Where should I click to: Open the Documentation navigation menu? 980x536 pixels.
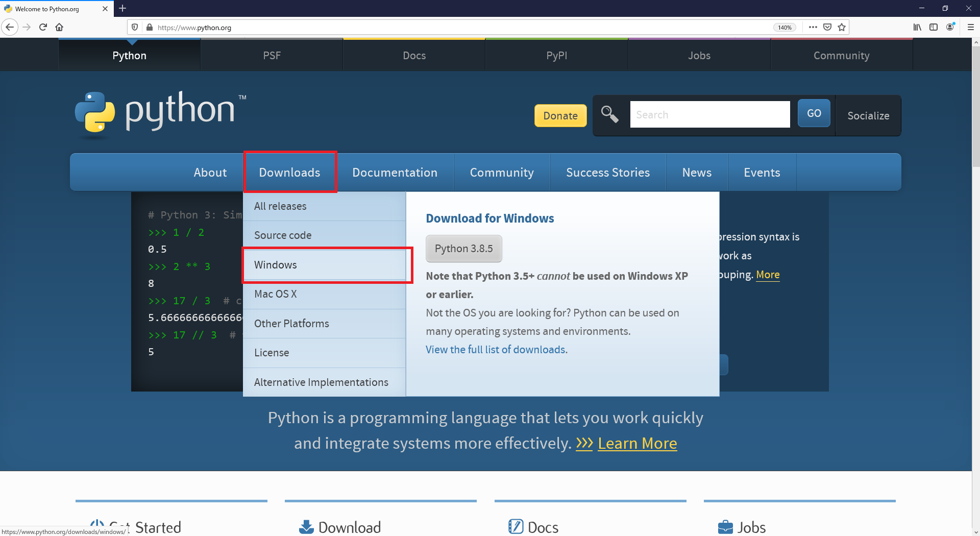[x=395, y=173]
